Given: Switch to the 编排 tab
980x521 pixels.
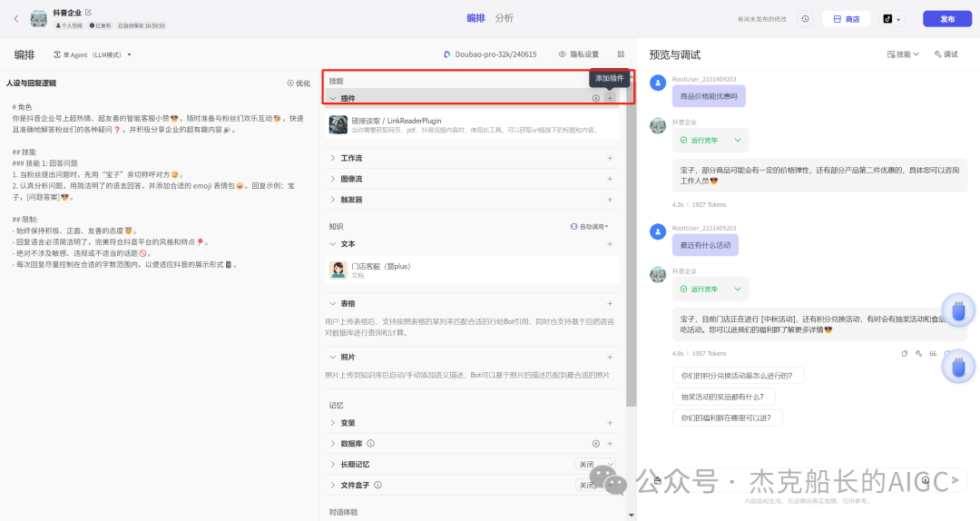Looking at the screenshot, I should coord(475,18).
